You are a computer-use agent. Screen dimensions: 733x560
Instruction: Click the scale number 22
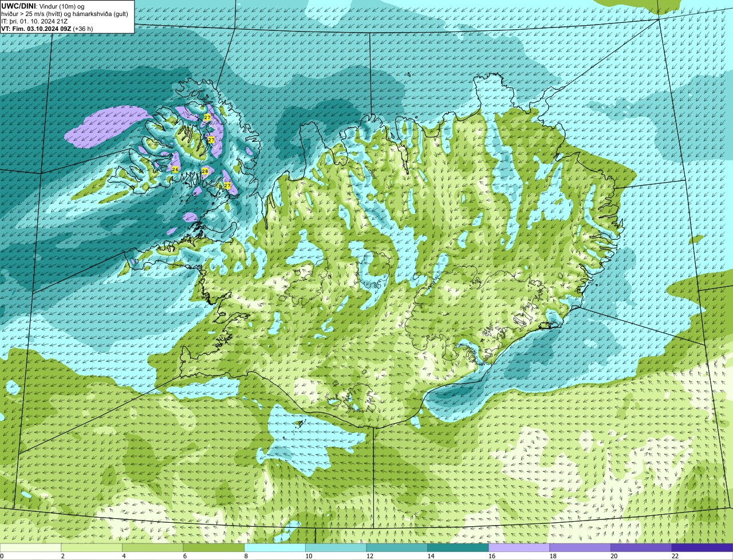tap(675, 556)
